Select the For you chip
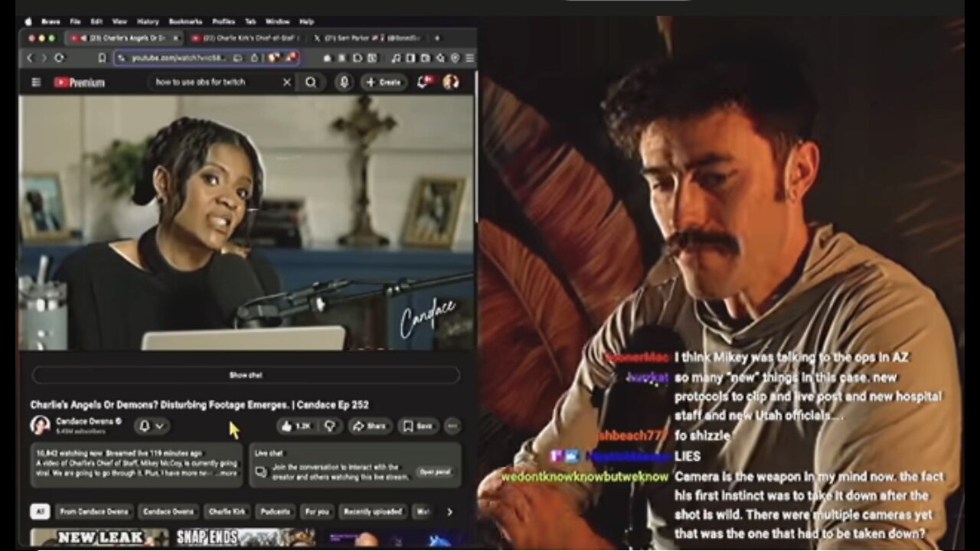The height and width of the screenshot is (551, 980). click(x=317, y=511)
